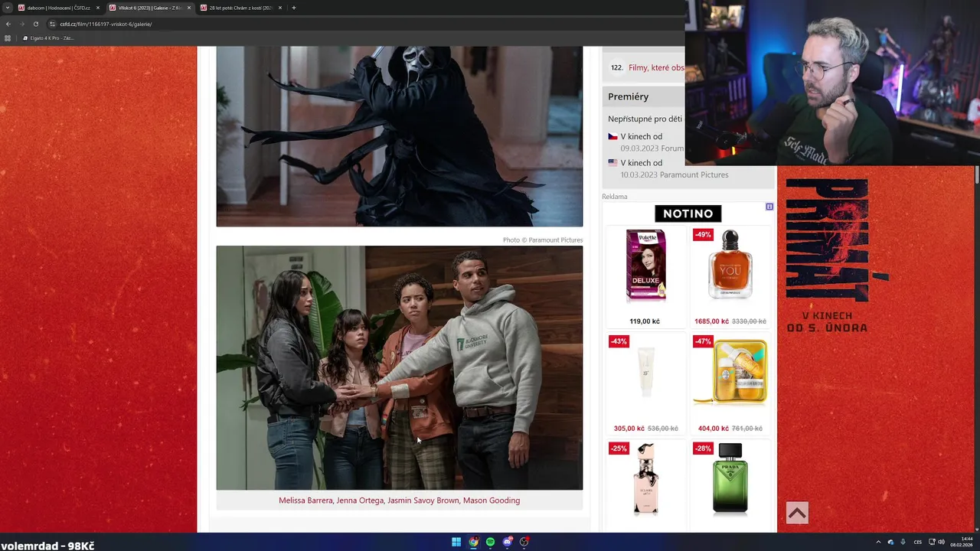Click the page vertical scrollbar thumb
The image size is (980, 551).
[x=976, y=175]
